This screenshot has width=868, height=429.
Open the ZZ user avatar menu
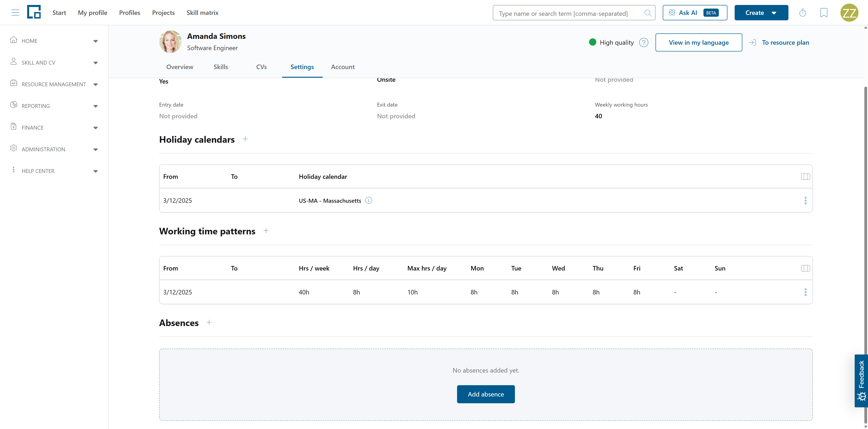tap(849, 13)
